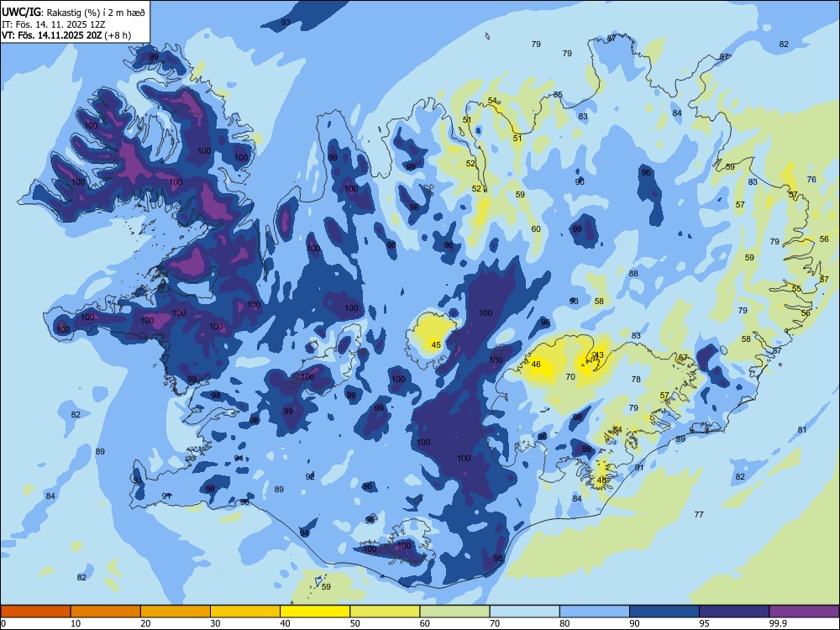Click the map value '45' in the yellow circle

tap(436, 345)
